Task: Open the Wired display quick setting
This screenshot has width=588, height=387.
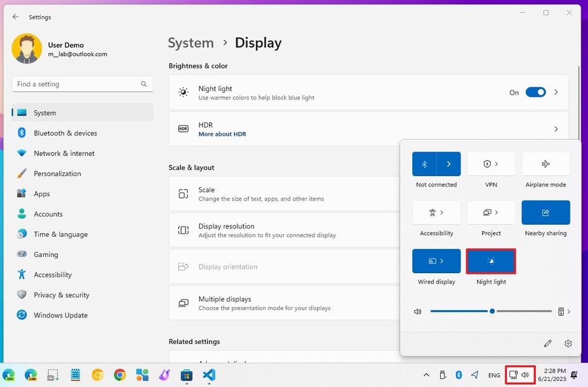Action: pos(436,260)
